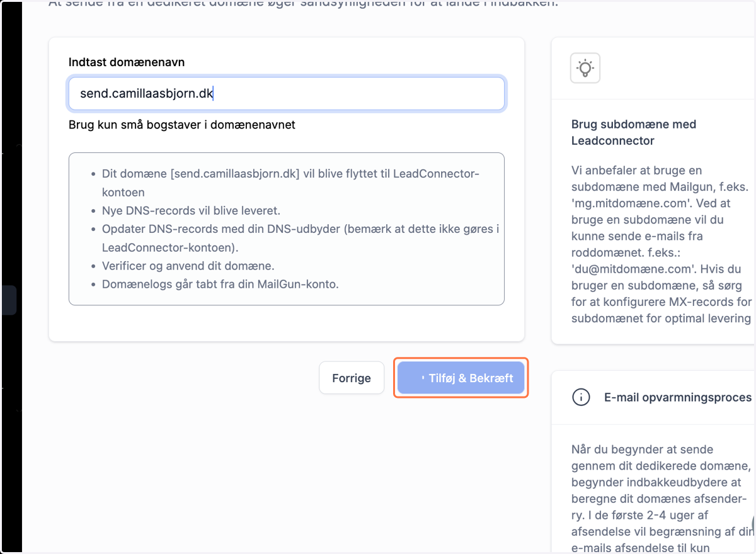Click the 'Vi anbefaler at bruge en subdomæne' paragraph
Viewport: 756px width, 554px height.
click(x=662, y=244)
